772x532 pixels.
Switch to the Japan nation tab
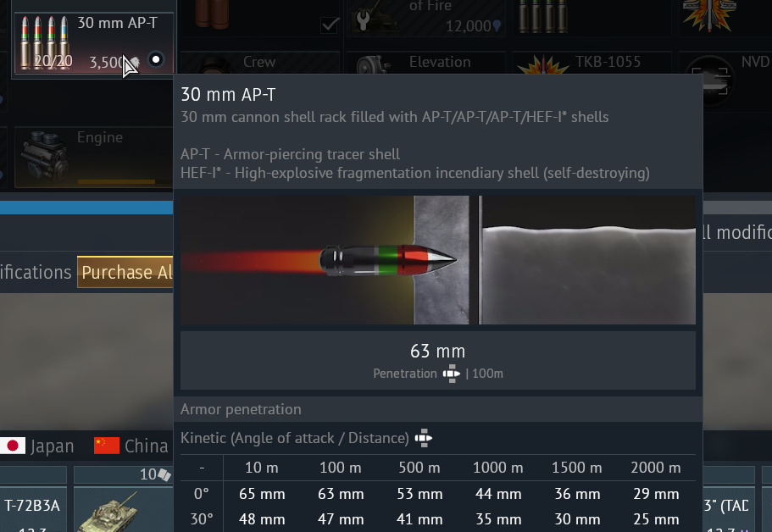click(x=37, y=446)
